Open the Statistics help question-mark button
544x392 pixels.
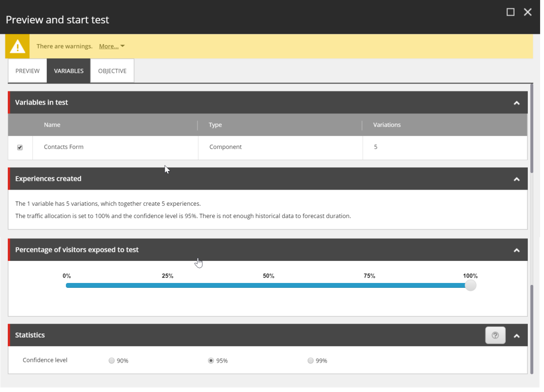coord(495,336)
